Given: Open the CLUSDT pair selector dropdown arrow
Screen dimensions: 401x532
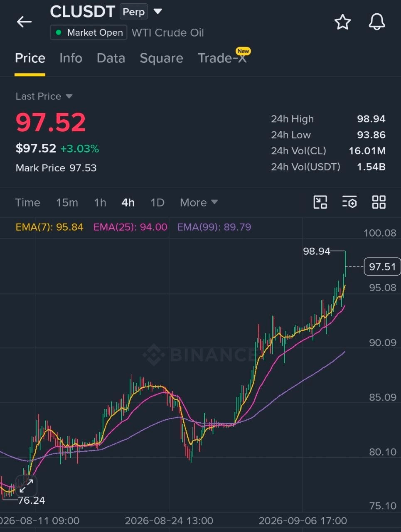Looking at the screenshot, I should [x=158, y=11].
